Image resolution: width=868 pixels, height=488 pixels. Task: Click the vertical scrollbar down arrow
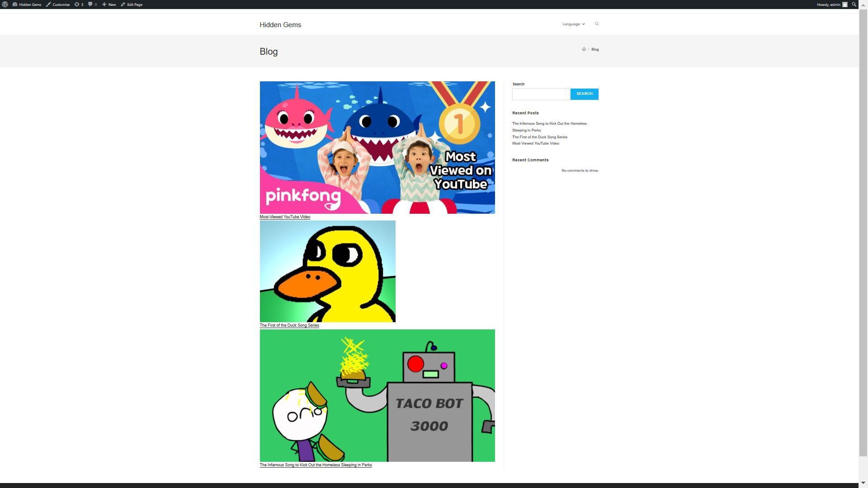pyautogui.click(x=863, y=483)
